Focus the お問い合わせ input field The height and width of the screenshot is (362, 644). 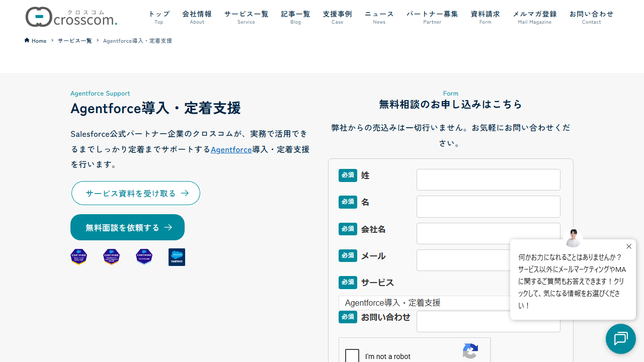coord(489,322)
